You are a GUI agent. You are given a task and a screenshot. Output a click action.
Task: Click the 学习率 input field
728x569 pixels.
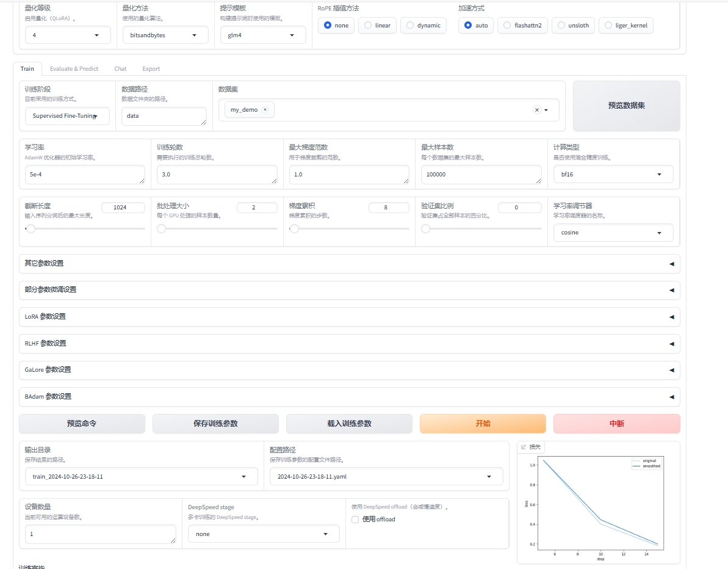[84, 175]
